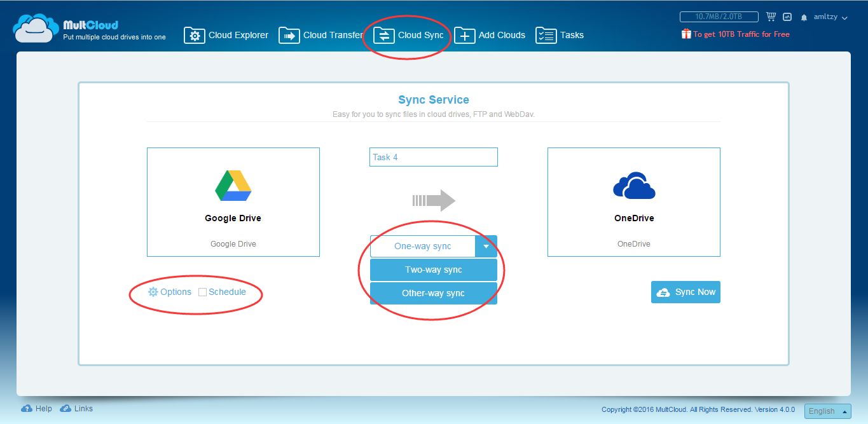Select Google Drive as the sync source
Viewport: 868px width, 424px height.
pyautogui.click(x=233, y=202)
